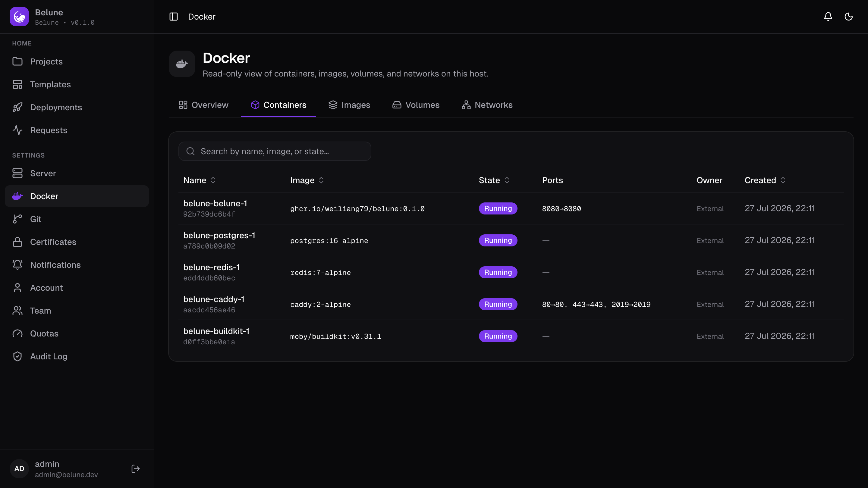Sort containers by State column
This screenshot has width=868, height=488.
coord(494,180)
